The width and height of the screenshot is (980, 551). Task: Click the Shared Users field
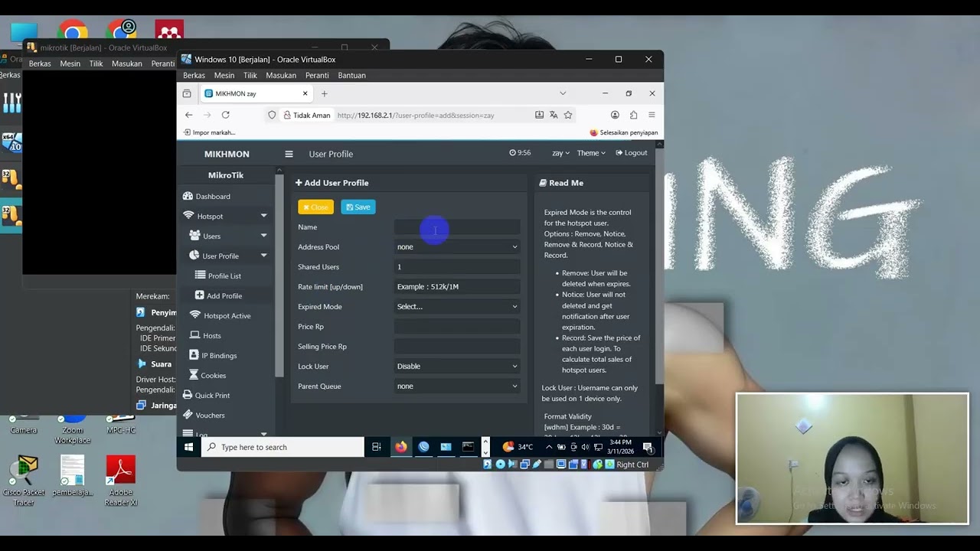point(457,267)
